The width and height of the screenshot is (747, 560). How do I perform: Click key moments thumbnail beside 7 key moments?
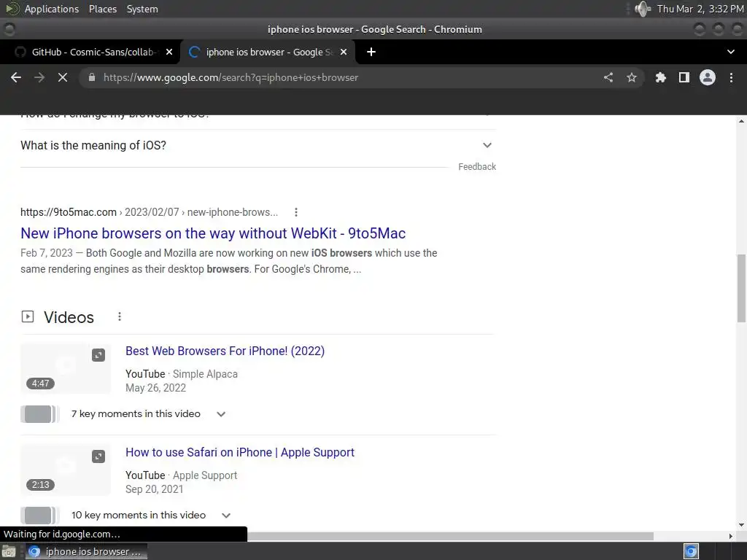[40, 414]
